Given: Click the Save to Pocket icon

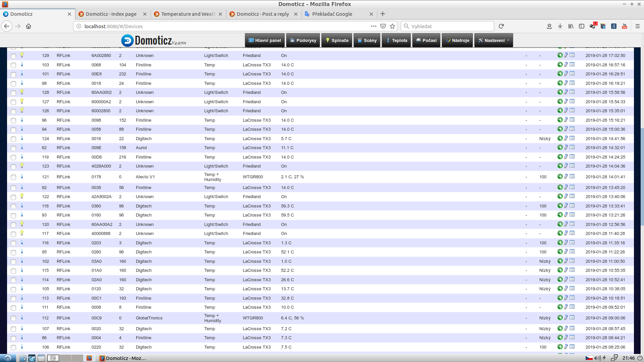Looking at the screenshot, I should (383, 26).
